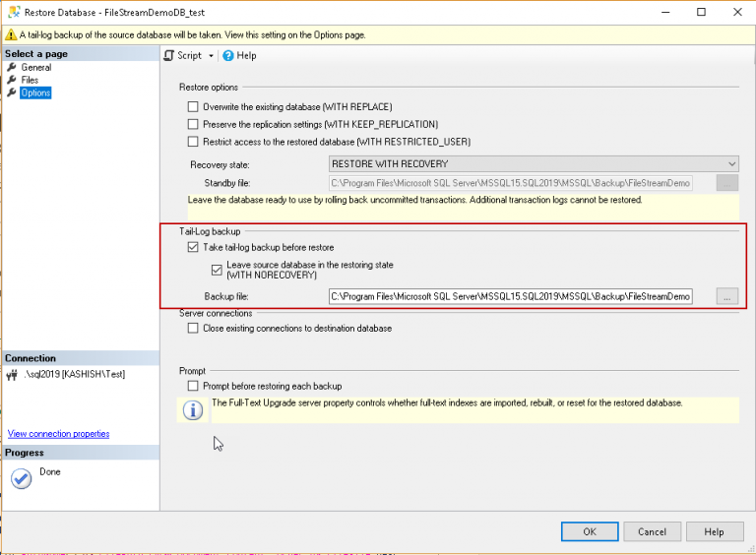Select the Files page wrench icon

coord(12,80)
